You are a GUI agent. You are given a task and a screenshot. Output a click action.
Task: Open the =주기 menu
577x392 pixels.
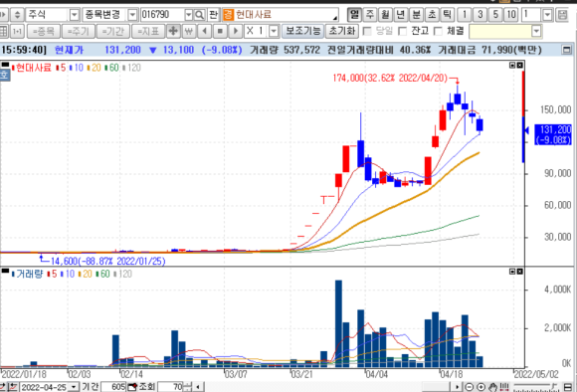[79, 31]
